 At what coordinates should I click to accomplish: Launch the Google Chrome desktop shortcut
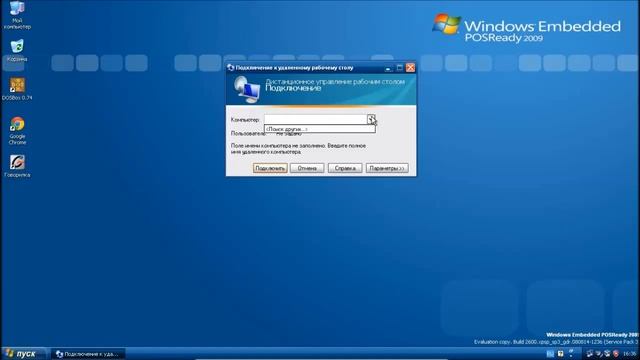click(17, 131)
